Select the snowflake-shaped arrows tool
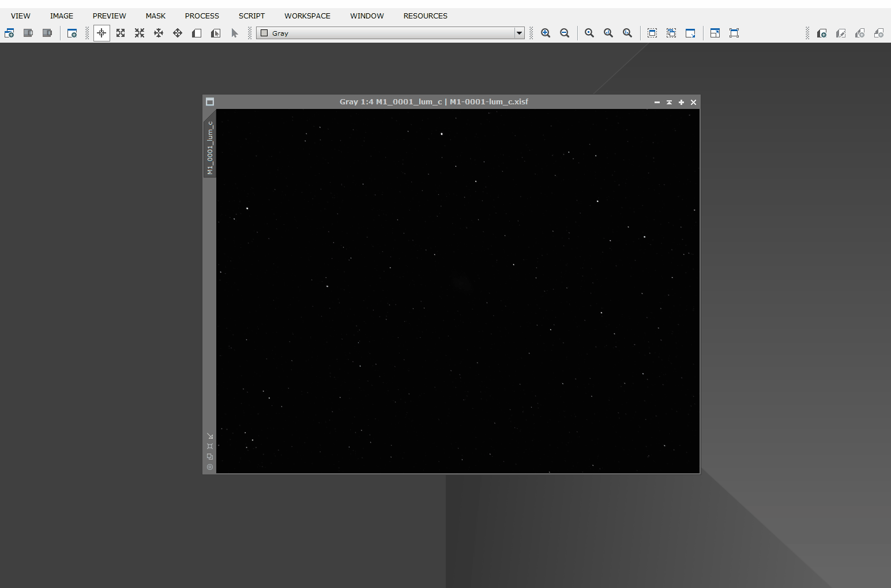The height and width of the screenshot is (588, 891). [159, 33]
